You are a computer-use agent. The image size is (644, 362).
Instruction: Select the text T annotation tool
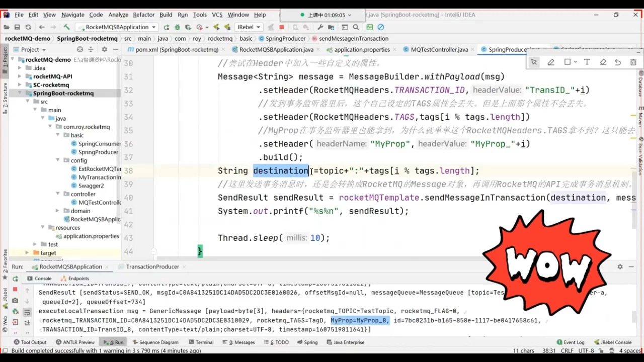[587, 62]
